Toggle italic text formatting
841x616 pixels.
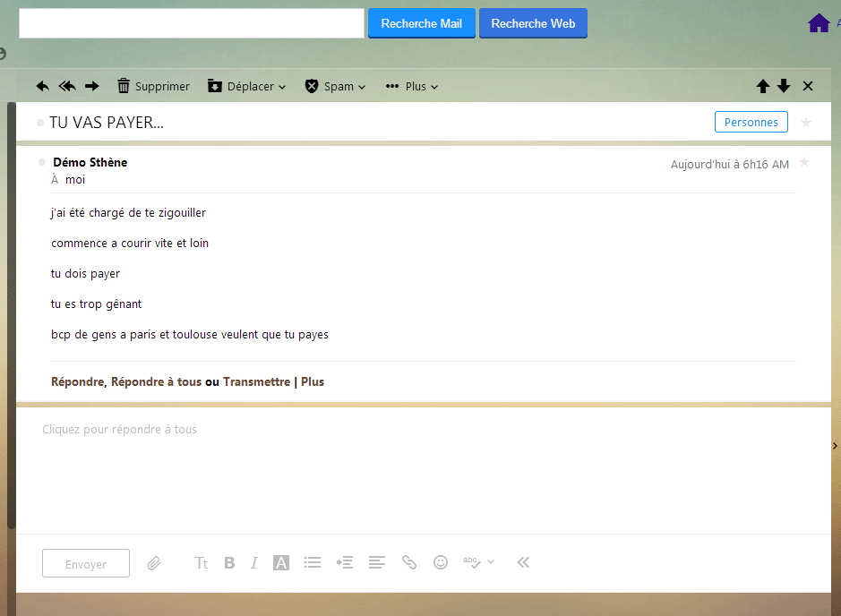point(254,563)
